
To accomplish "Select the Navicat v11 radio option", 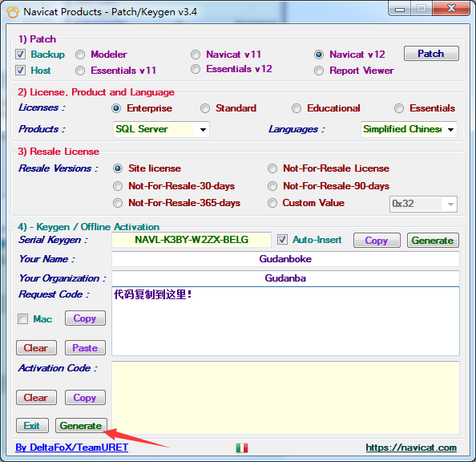I will click(196, 55).
